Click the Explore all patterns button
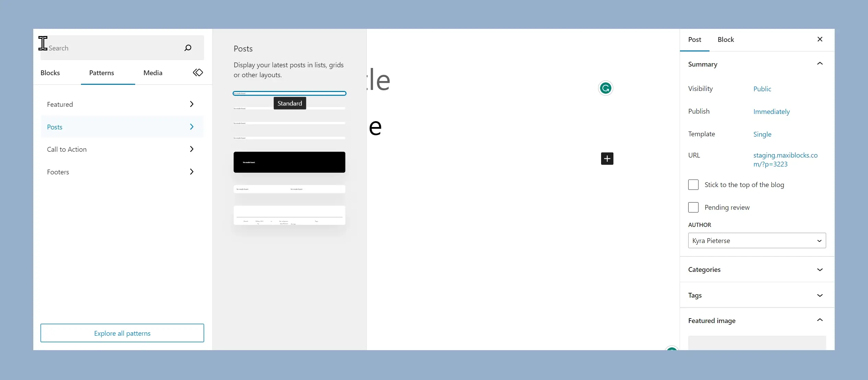Image resolution: width=868 pixels, height=380 pixels. click(x=122, y=333)
